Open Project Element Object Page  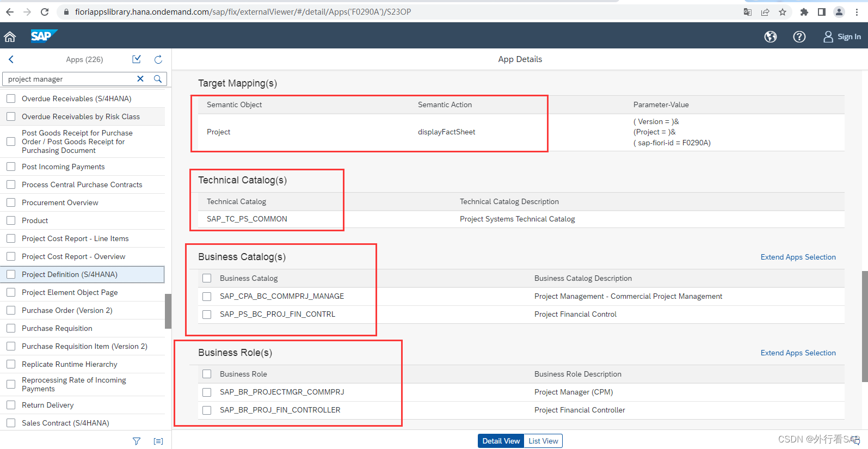tap(70, 292)
